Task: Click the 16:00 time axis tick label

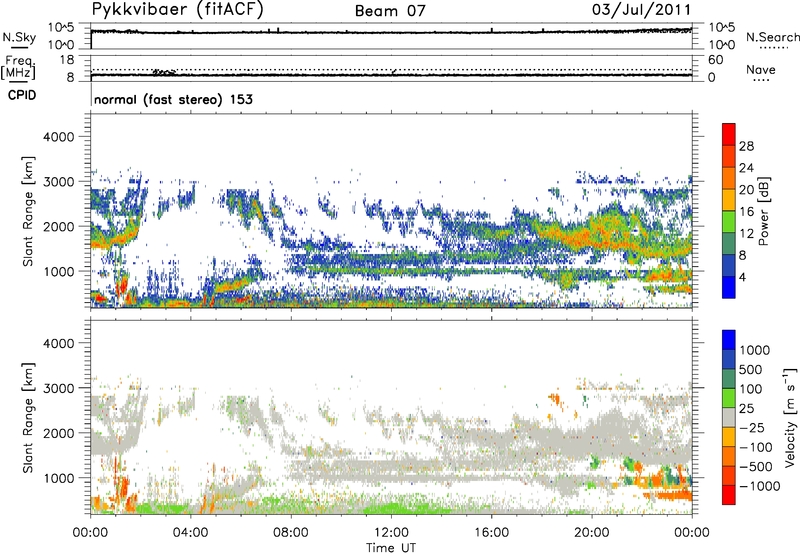Action: (x=491, y=533)
